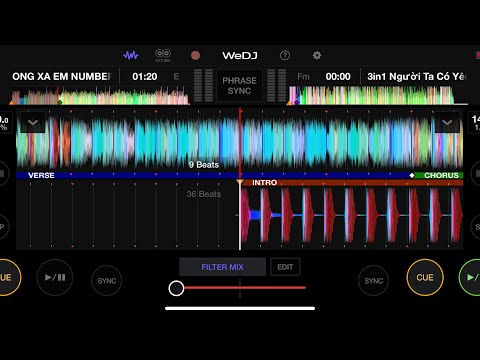Click the 36 Beats counter label

204,194
